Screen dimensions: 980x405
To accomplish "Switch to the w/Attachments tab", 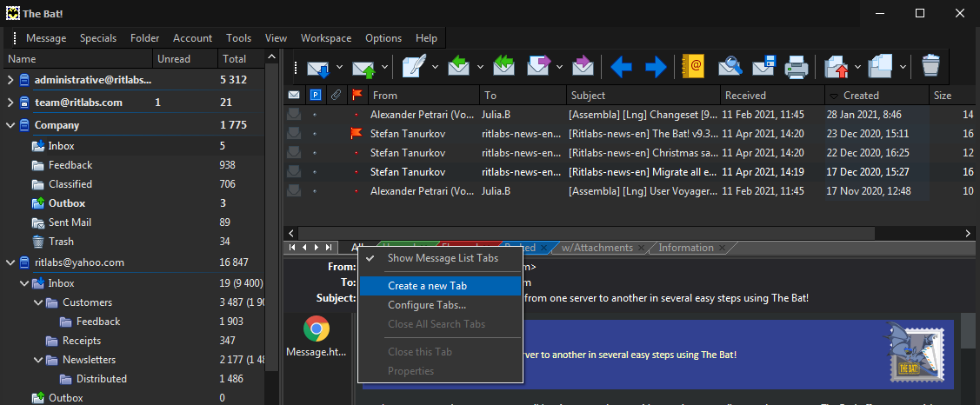I will [597, 248].
